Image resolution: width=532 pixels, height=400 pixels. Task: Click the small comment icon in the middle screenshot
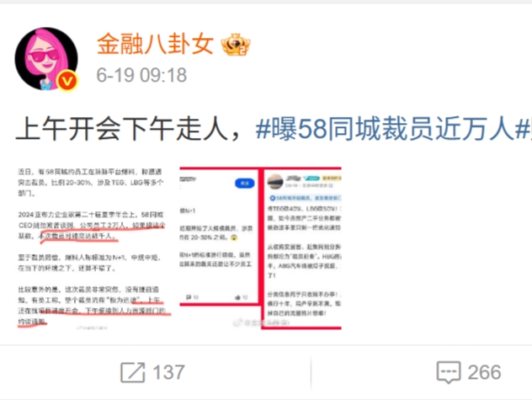189,297
